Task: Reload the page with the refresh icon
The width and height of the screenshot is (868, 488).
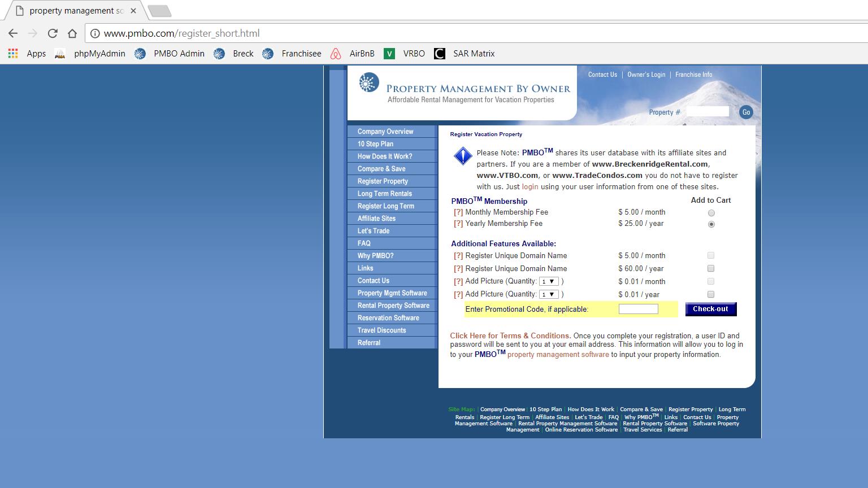Action: pyautogui.click(x=53, y=33)
